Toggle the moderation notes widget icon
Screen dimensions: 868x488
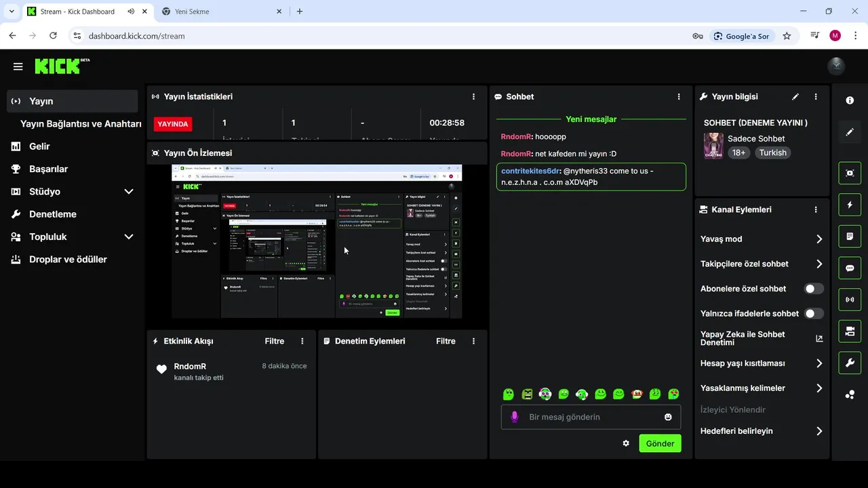[x=850, y=236]
